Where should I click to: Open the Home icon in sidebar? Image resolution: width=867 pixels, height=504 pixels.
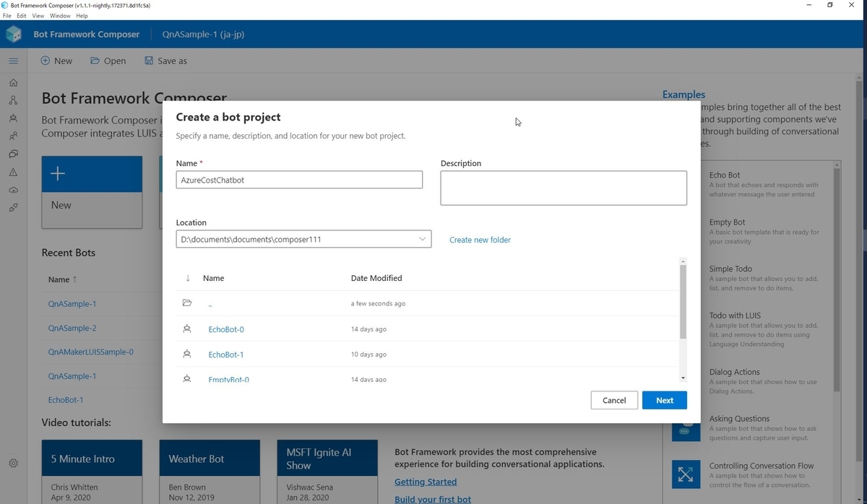click(13, 82)
